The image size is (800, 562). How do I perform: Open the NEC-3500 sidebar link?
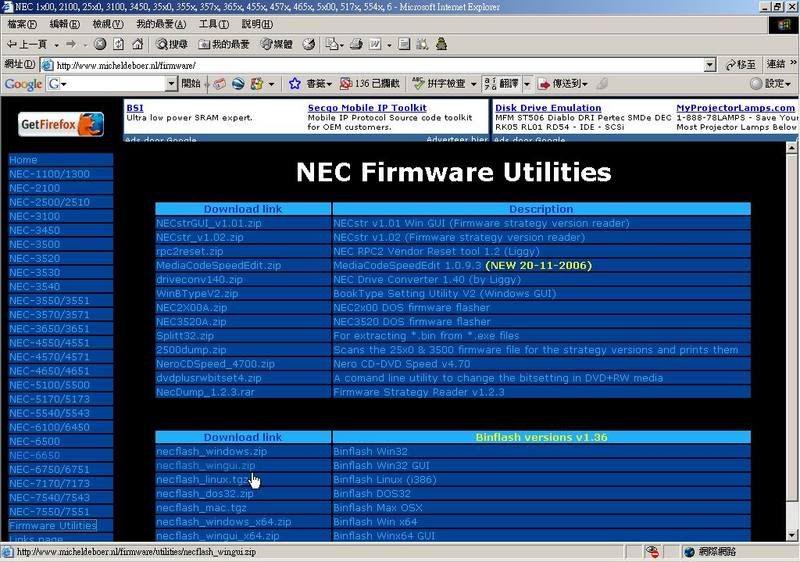point(34,244)
